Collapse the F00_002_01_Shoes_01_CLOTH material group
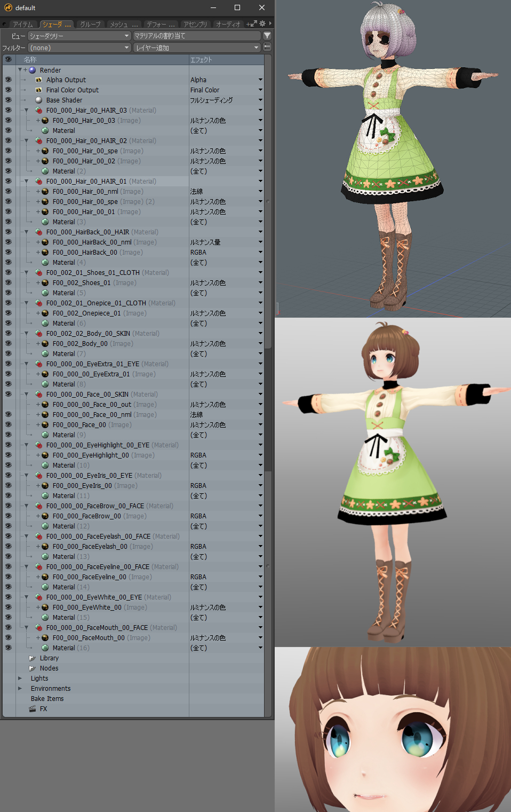 pos(27,273)
